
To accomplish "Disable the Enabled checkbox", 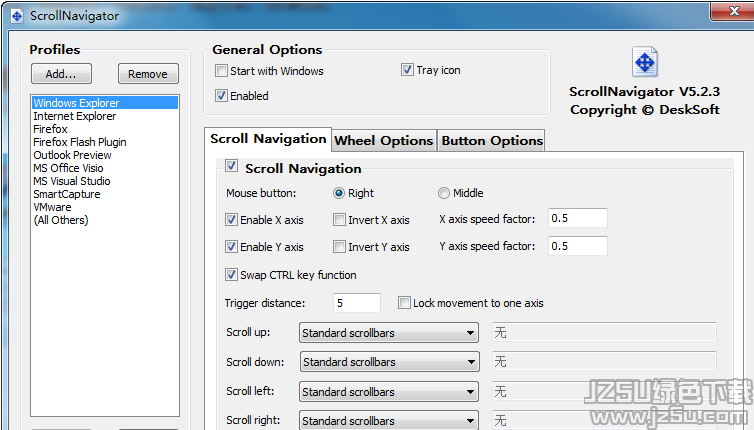I will click(221, 96).
